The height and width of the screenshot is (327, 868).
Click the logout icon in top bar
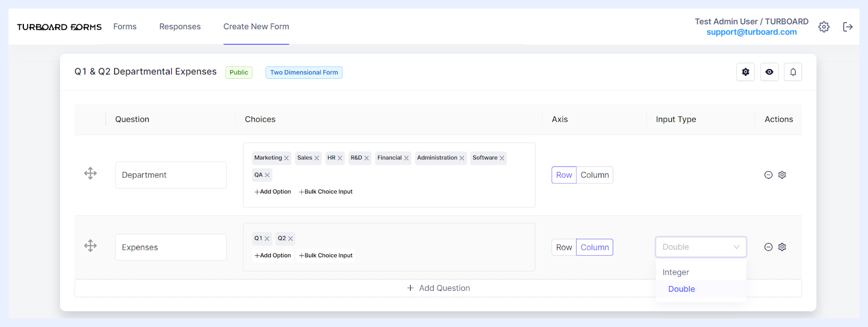[x=848, y=27]
